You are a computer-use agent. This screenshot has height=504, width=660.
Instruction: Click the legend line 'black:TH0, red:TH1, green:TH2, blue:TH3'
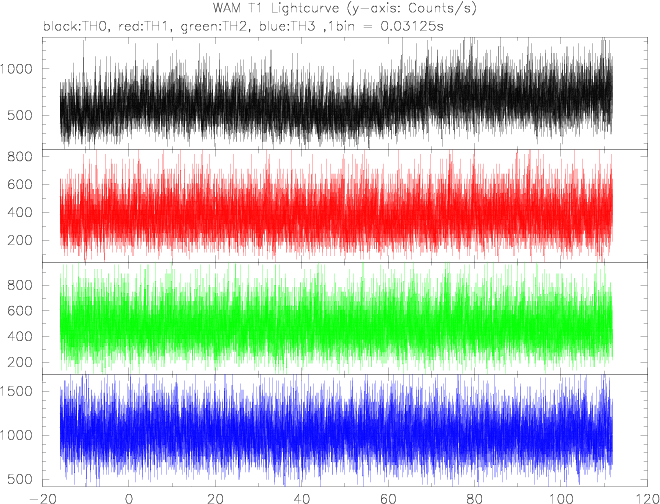click(181, 27)
